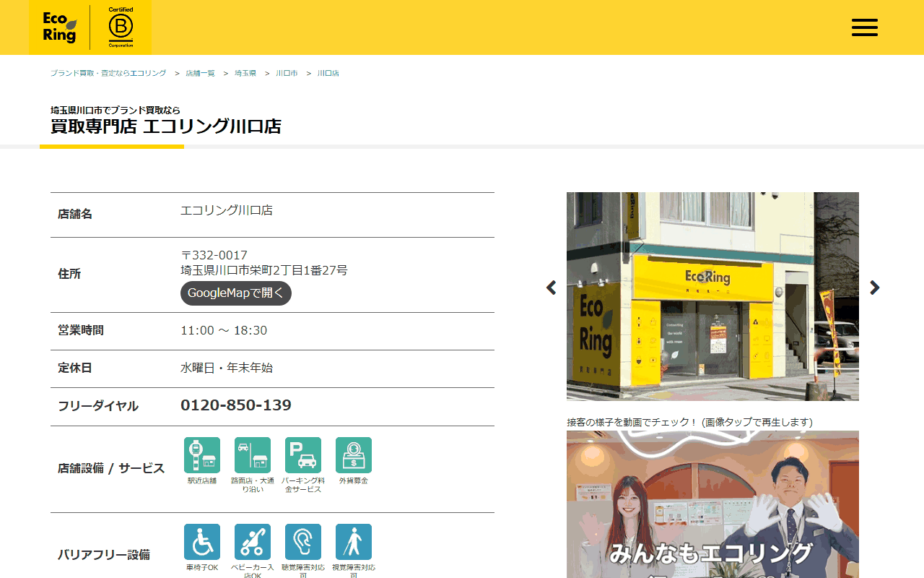Click the 営業時間 row label
This screenshot has width=924, height=578.
coord(81,330)
